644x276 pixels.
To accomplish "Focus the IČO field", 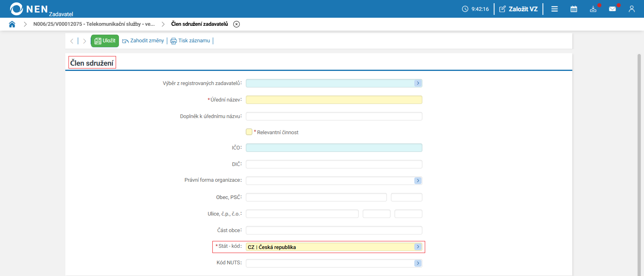I will click(x=334, y=147).
